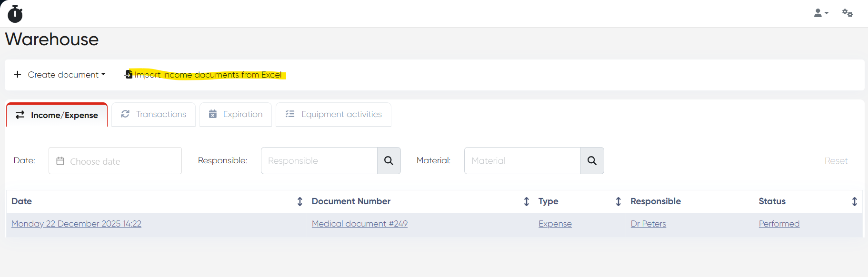Open the settings gears icon
Screen dimensions: 868x277
(x=847, y=13)
